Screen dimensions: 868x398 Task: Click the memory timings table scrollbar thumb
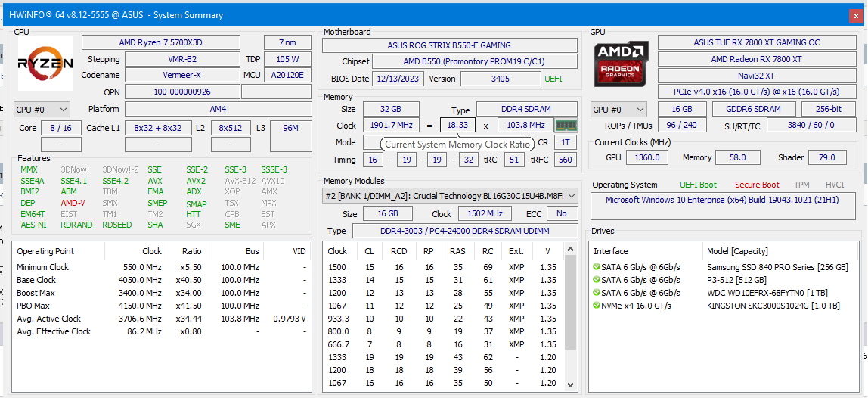569,303
